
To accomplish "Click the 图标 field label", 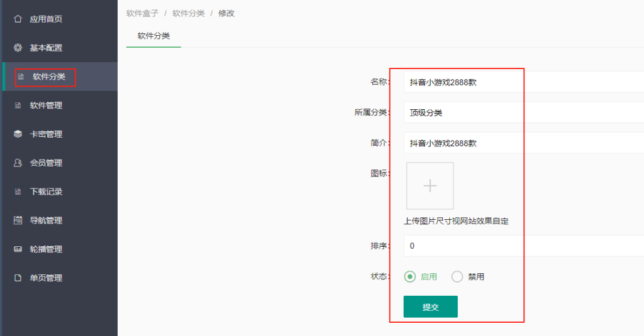I will click(380, 173).
